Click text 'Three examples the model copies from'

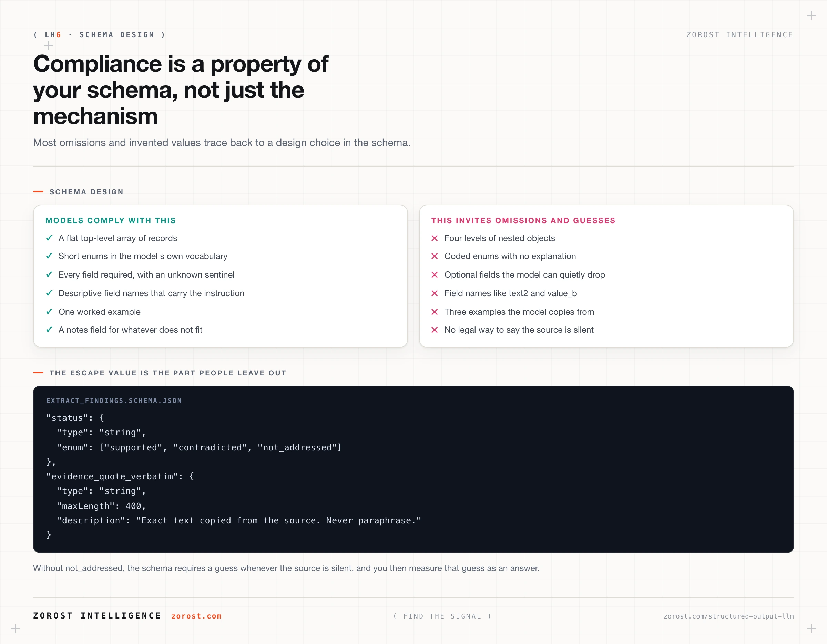pyautogui.click(x=519, y=312)
